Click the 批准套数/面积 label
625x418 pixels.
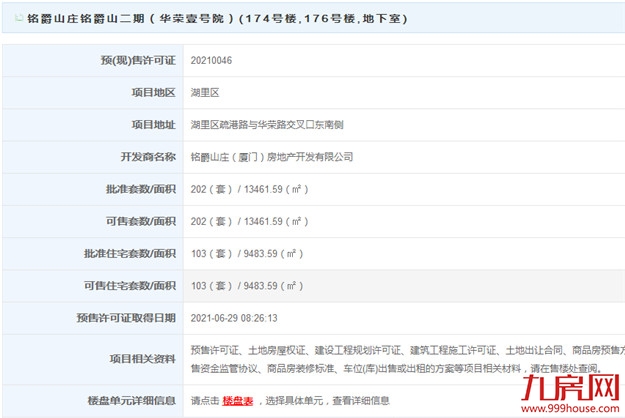pyautogui.click(x=141, y=189)
